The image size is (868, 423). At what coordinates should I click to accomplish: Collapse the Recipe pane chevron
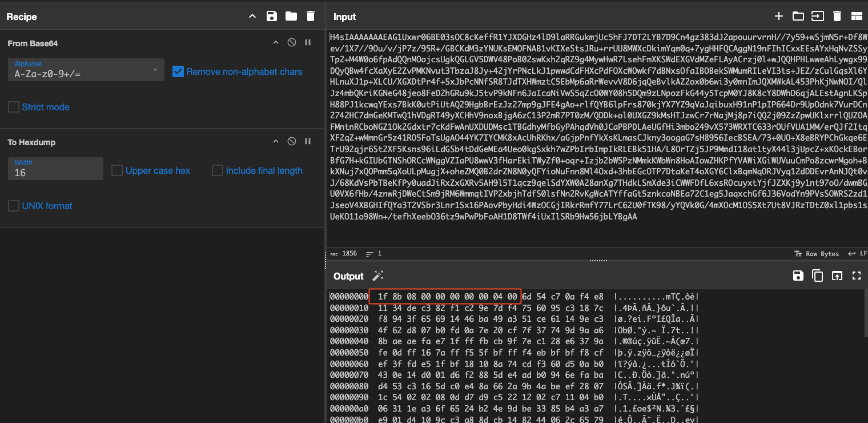pyautogui.click(x=252, y=17)
